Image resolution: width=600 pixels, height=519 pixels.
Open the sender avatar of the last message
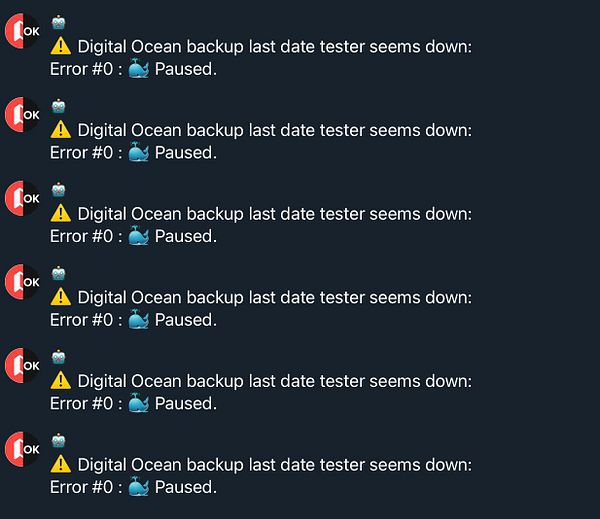23,449
